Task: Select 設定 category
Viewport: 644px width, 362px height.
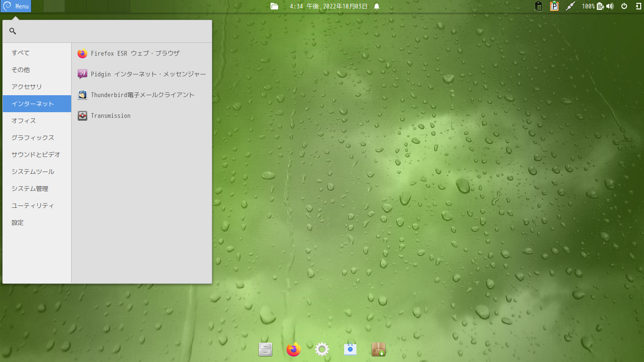Action: tap(37, 222)
